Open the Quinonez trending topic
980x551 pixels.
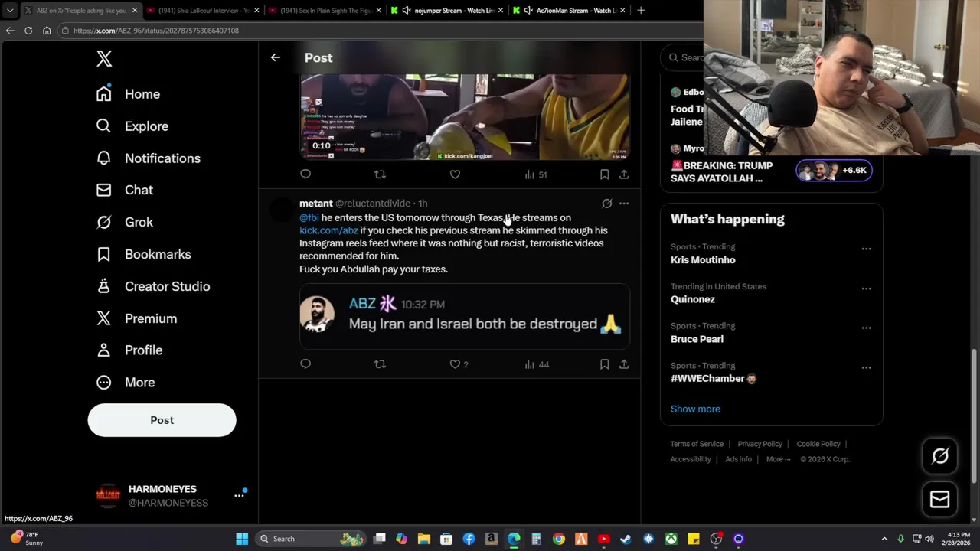[x=693, y=300]
